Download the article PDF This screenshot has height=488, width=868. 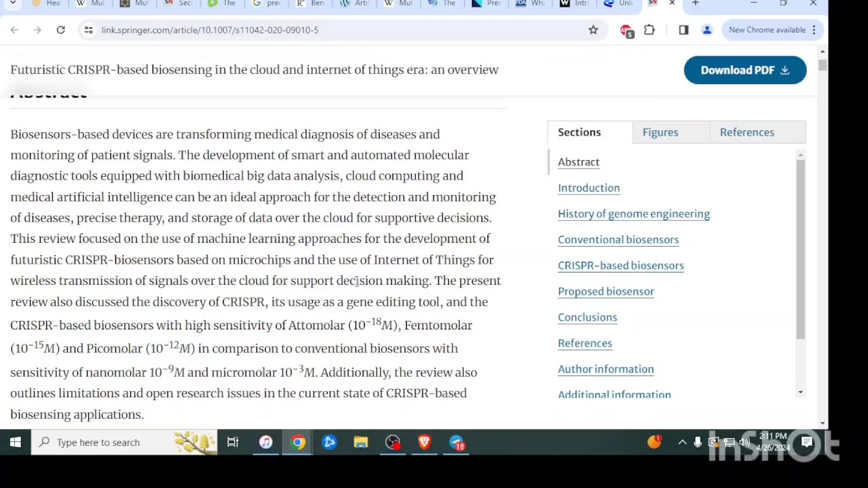pyautogui.click(x=745, y=70)
